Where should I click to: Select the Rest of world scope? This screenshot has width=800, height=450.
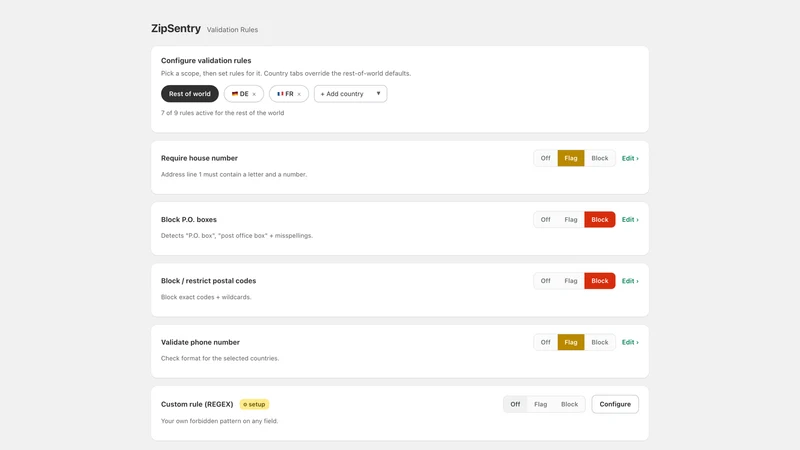pyautogui.click(x=190, y=94)
